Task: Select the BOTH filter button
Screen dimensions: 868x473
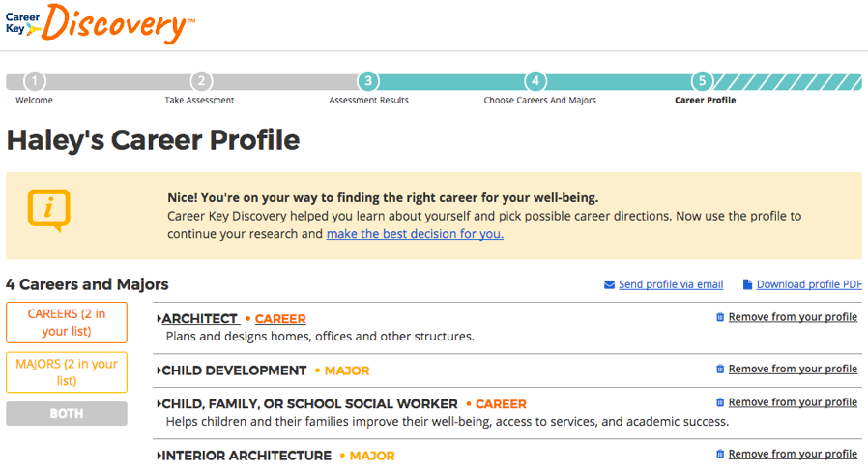Action: point(67,414)
